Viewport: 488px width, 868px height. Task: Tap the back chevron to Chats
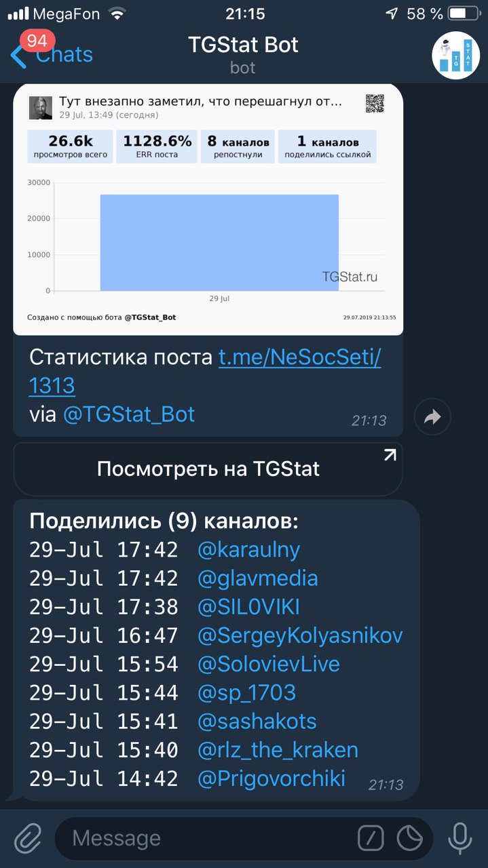(18, 56)
